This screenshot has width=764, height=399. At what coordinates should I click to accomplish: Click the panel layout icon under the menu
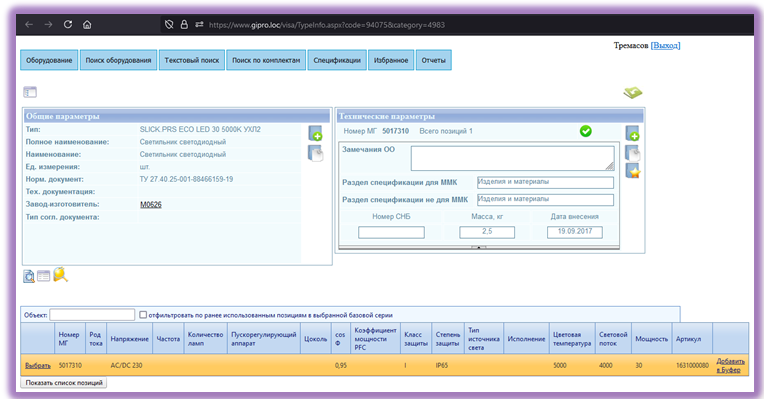[30, 92]
